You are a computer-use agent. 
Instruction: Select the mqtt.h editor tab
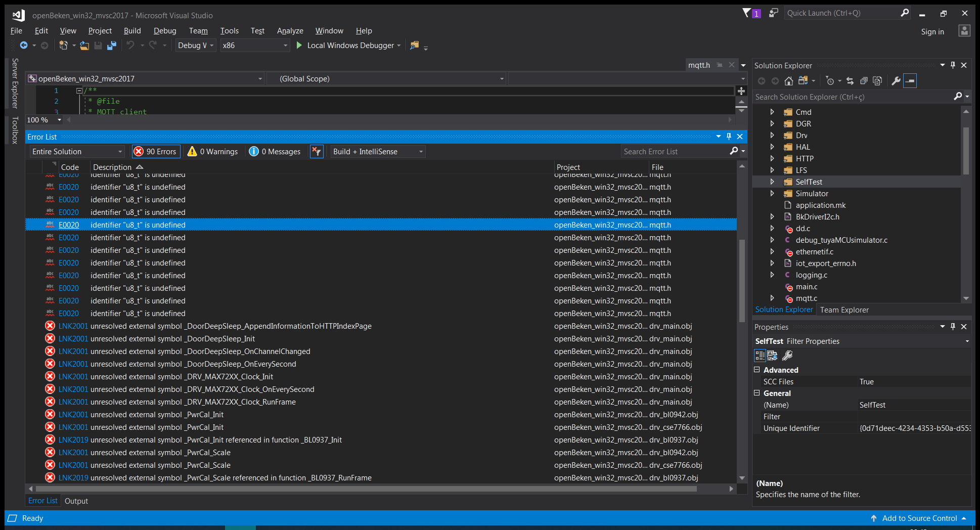(699, 65)
